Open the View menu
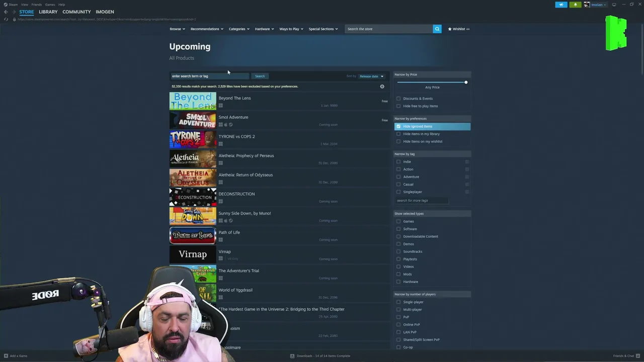Screen dimensions: 644x362 point(24,5)
